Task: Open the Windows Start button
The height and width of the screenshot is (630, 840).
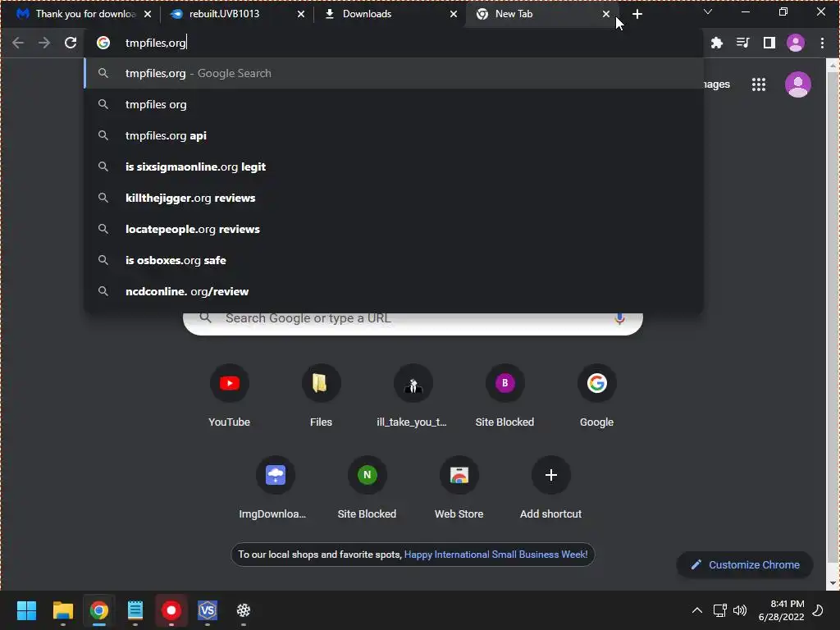Action: click(26, 610)
